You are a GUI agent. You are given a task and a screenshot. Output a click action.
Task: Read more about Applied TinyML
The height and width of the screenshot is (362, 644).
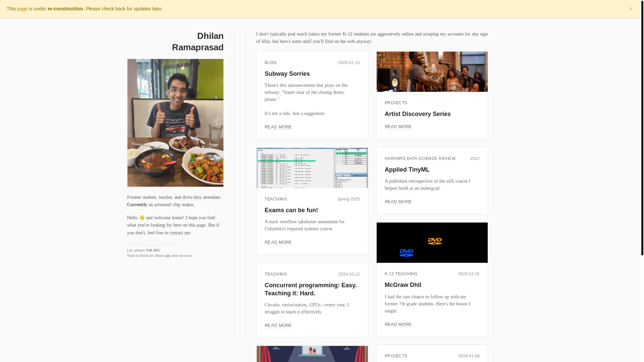[398, 202]
